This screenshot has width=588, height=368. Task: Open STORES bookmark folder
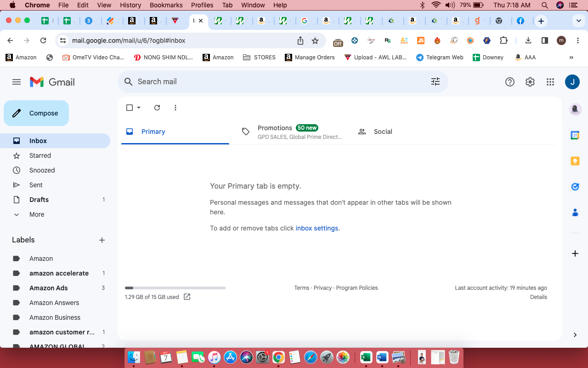(x=259, y=57)
